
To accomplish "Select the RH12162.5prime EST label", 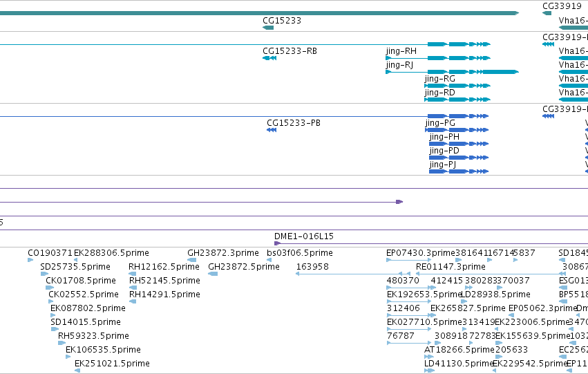I will (x=164, y=267).
